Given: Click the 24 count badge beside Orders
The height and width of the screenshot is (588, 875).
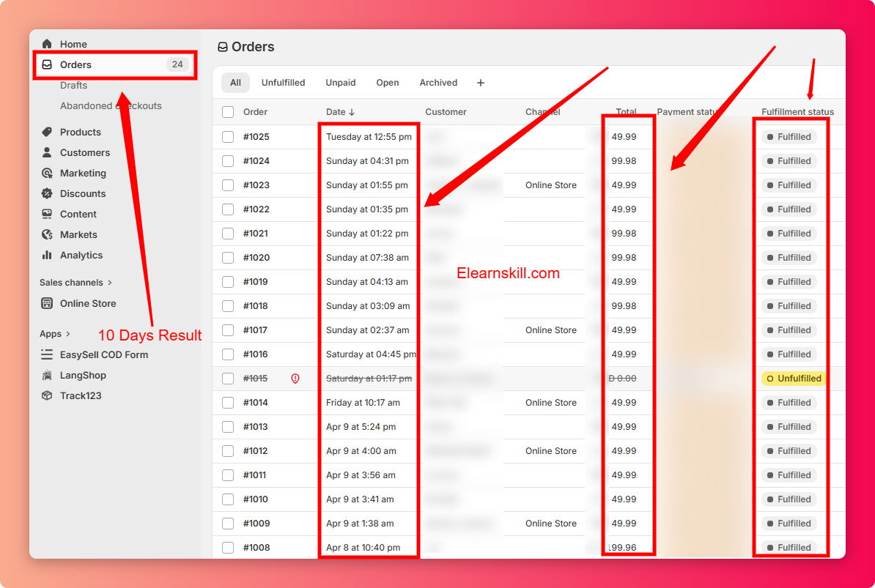Looking at the screenshot, I should (x=177, y=64).
